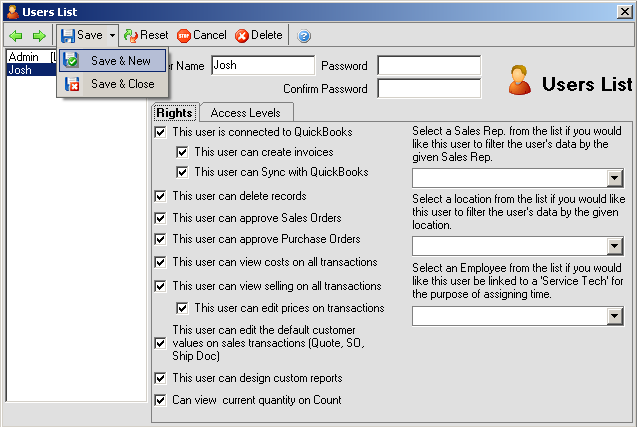Close the Users List window
Screen dimensions: 637x427
[x=623, y=10]
